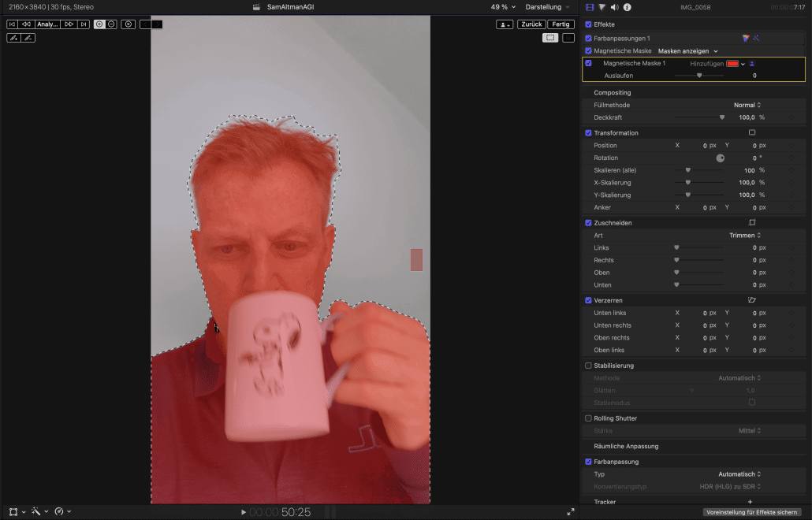Click the add-stroke brush tool
The image size is (812, 520).
(13, 38)
